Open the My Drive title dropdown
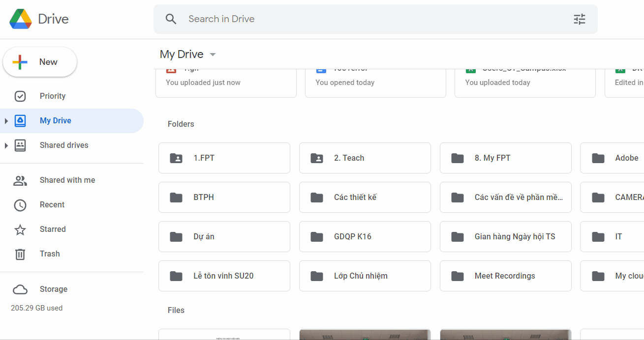644x340 pixels. (213, 55)
